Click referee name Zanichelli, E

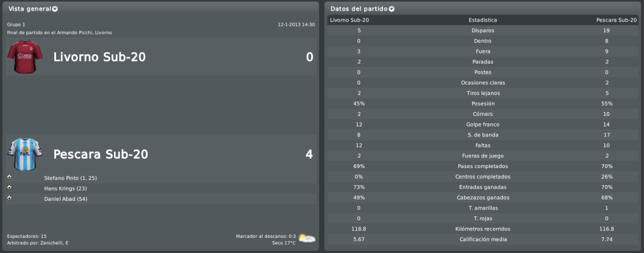[54, 243]
